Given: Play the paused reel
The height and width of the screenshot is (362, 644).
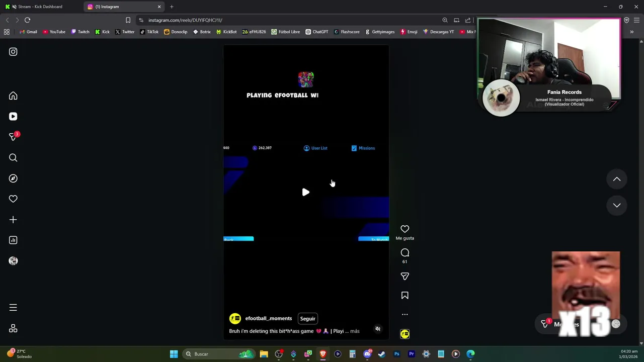Looking at the screenshot, I should click(x=305, y=192).
